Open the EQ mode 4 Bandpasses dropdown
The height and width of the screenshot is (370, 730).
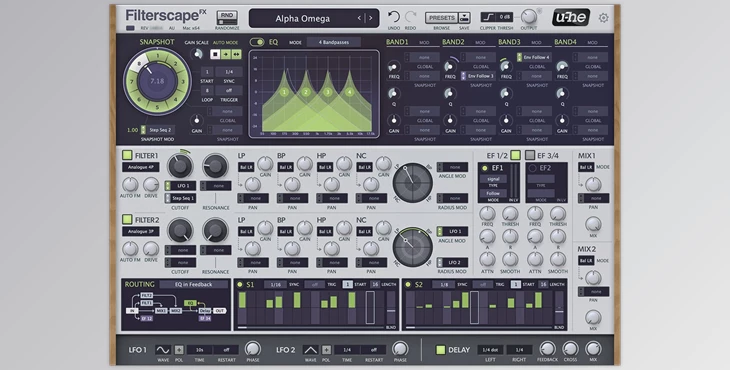click(334, 42)
